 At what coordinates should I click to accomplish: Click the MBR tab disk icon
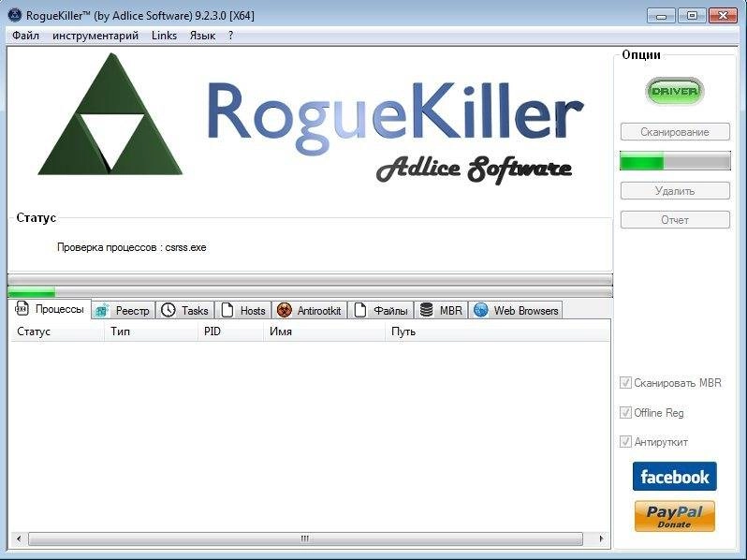click(426, 310)
